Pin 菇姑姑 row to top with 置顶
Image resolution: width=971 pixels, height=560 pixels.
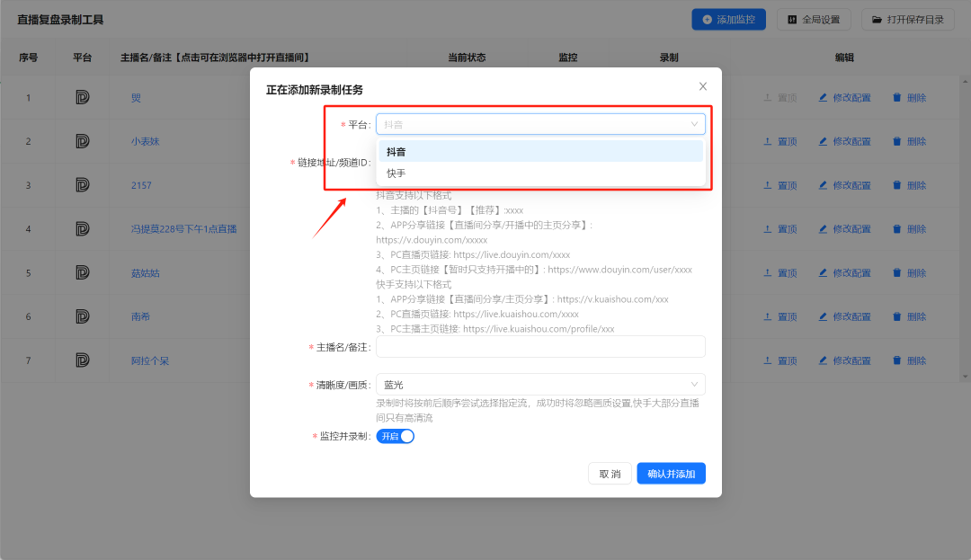(x=780, y=273)
